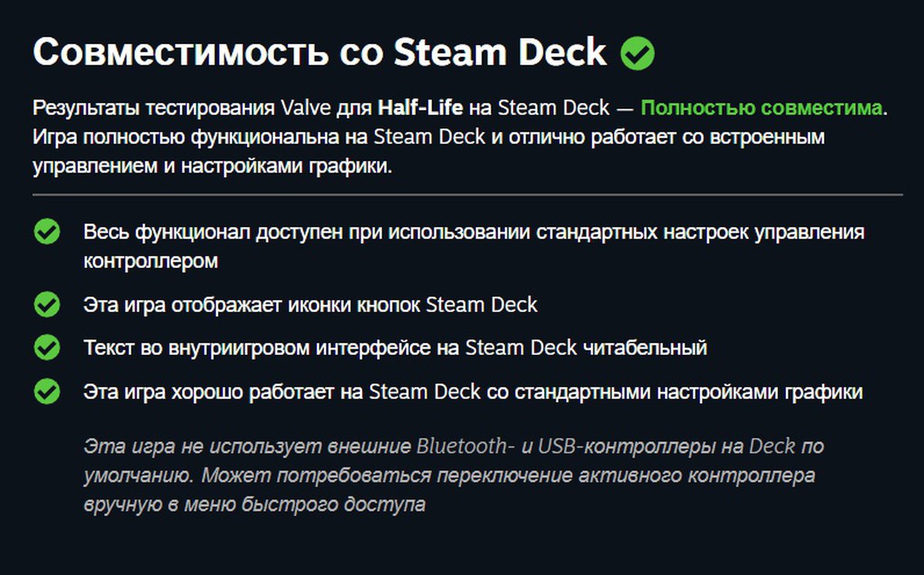
Task: Click the checkmark beside "Эта игра хорошо работает"
Action: [47, 392]
